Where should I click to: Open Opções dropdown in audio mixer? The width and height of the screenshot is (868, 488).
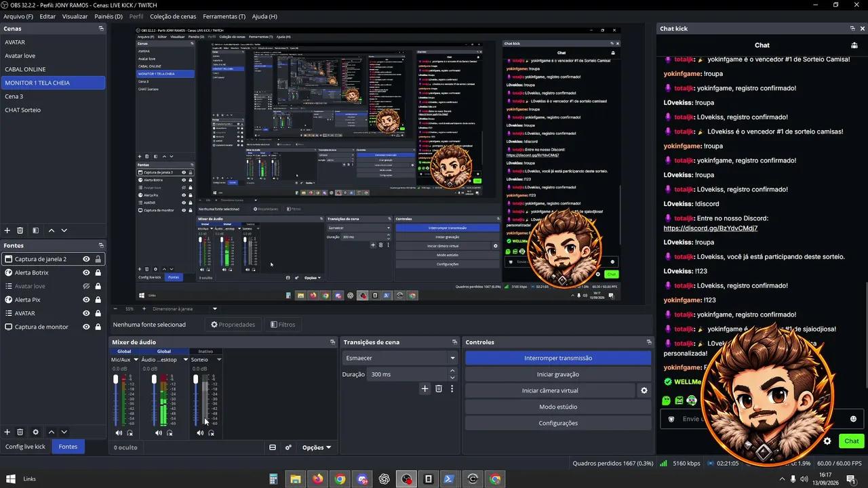point(317,447)
